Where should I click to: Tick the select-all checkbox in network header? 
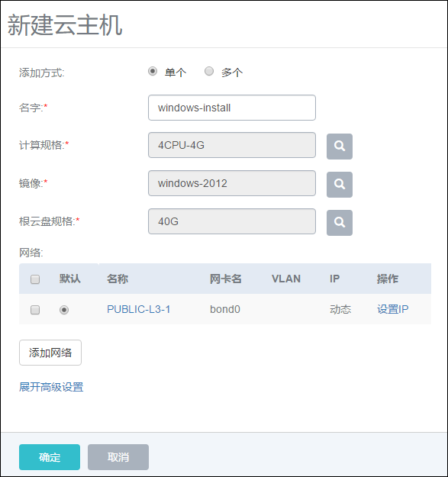[x=35, y=279]
